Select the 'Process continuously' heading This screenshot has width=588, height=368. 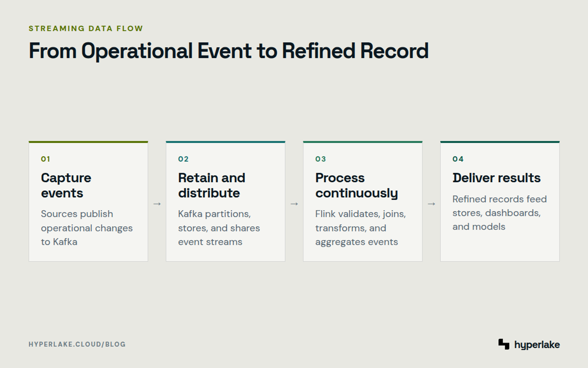click(x=356, y=185)
